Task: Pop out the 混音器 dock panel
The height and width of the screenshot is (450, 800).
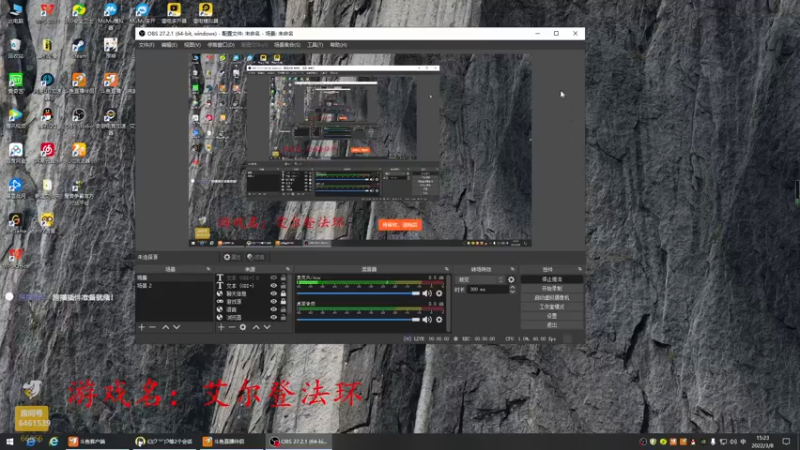Action: pos(446,269)
